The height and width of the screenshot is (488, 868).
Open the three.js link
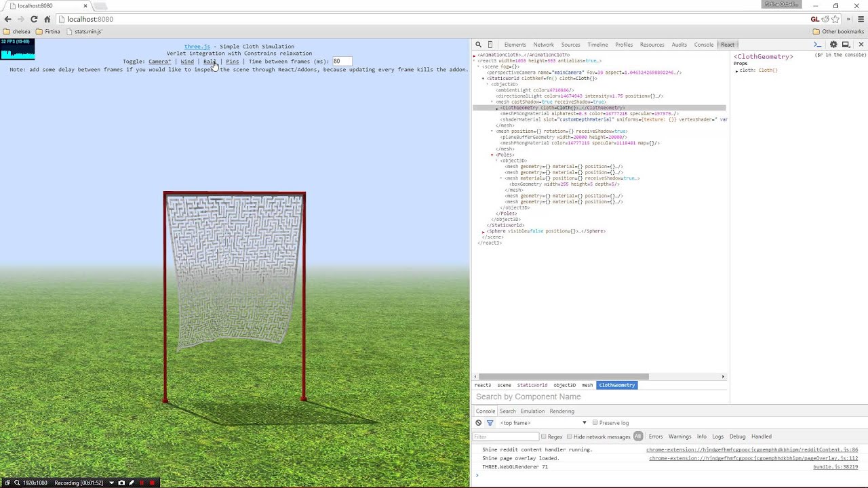(197, 47)
